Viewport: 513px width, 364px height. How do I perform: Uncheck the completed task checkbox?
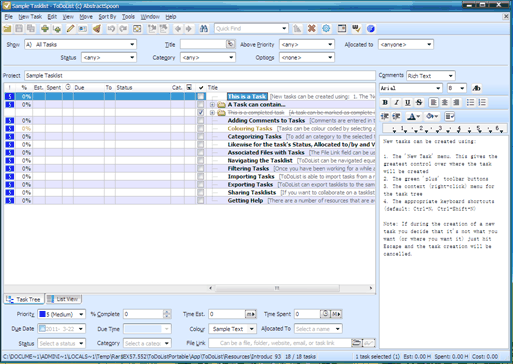click(200, 113)
